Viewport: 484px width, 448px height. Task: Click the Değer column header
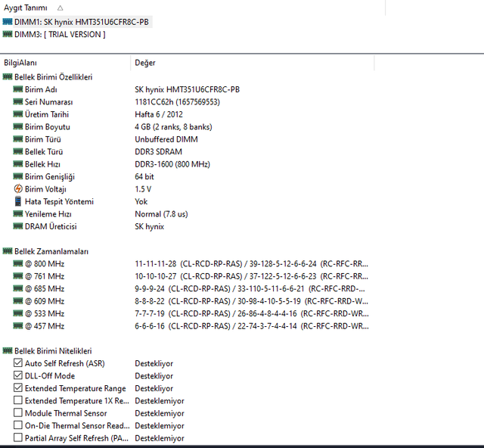pyautogui.click(x=145, y=63)
